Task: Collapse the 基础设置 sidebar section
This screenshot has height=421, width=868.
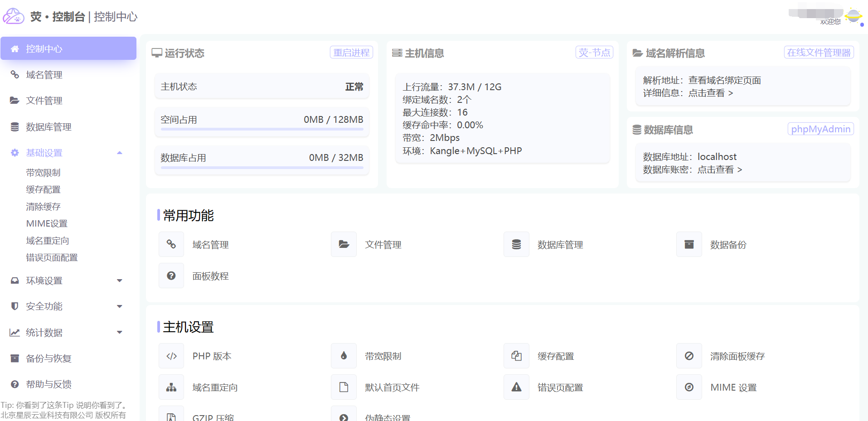Action: point(120,153)
